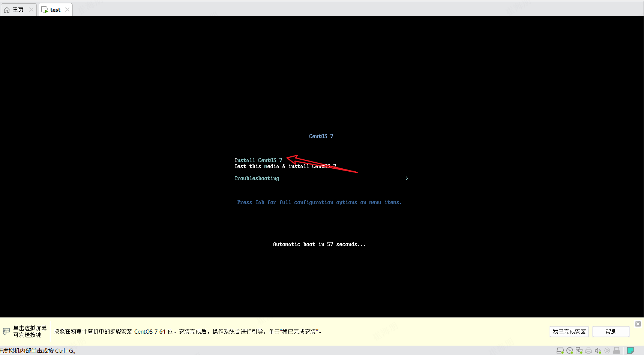Viewport: 644px width, 355px height.
Task: Select the test virtual machine tab
Action: 55,10
